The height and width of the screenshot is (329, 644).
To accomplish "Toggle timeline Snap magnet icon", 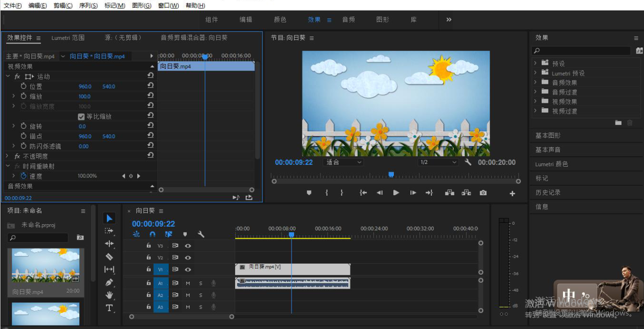I will click(x=153, y=234).
